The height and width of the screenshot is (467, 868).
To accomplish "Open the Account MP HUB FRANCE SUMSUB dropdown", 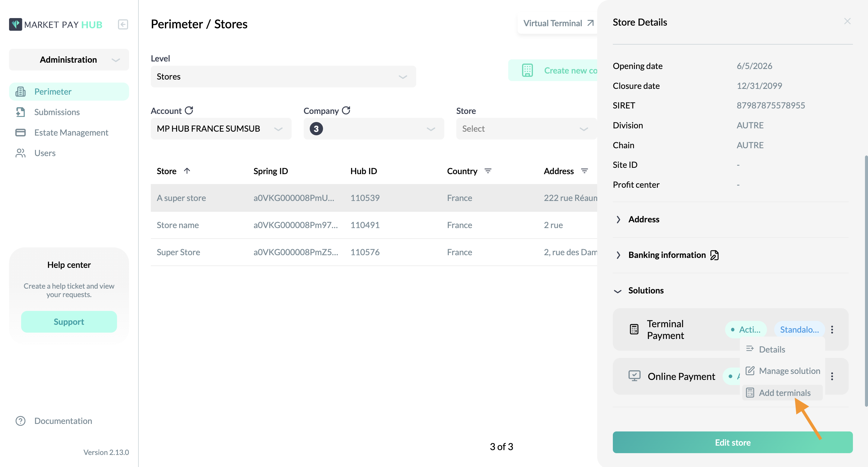I will [221, 129].
